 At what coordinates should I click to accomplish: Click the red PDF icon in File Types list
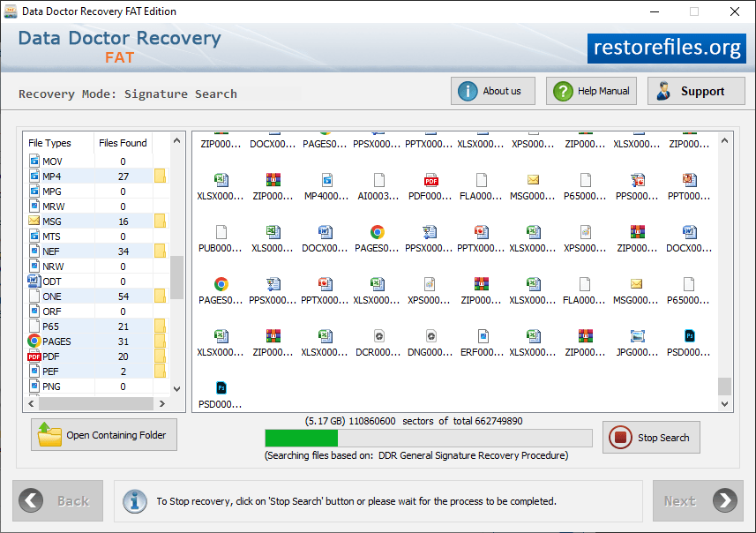point(34,357)
